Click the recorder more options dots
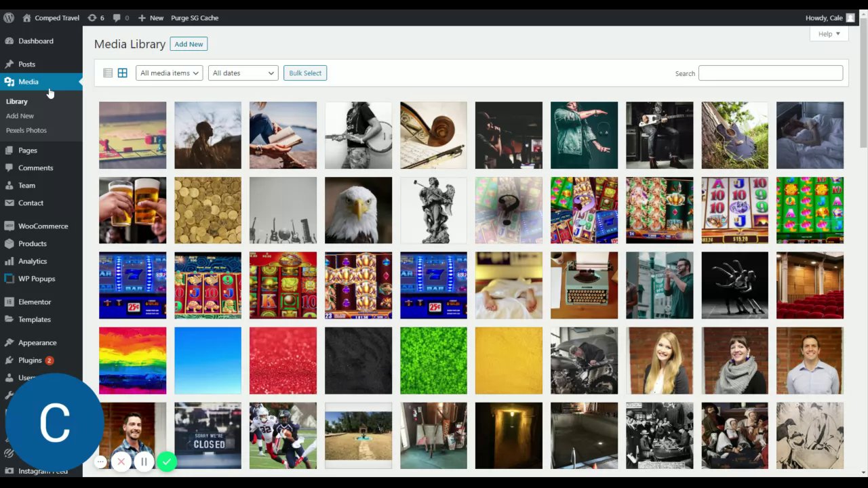 point(100,462)
